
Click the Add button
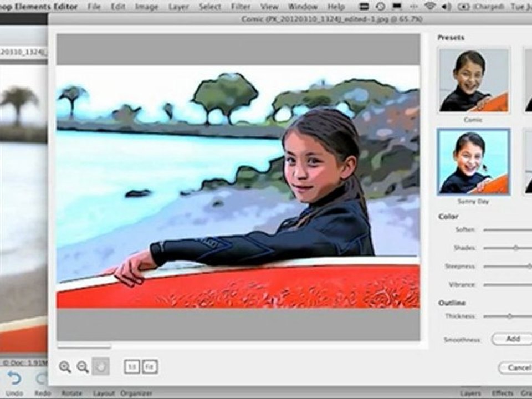[x=512, y=339]
